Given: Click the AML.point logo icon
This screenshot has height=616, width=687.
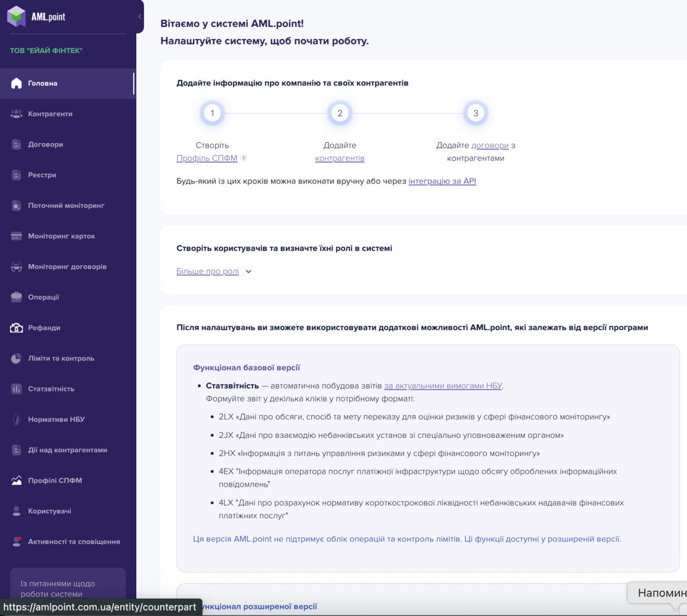Looking at the screenshot, I should (x=17, y=17).
